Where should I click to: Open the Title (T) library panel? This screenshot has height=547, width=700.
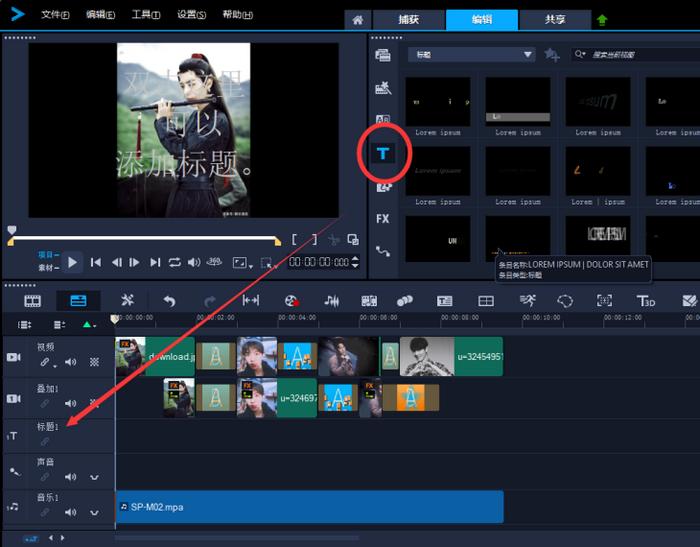pos(384,153)
